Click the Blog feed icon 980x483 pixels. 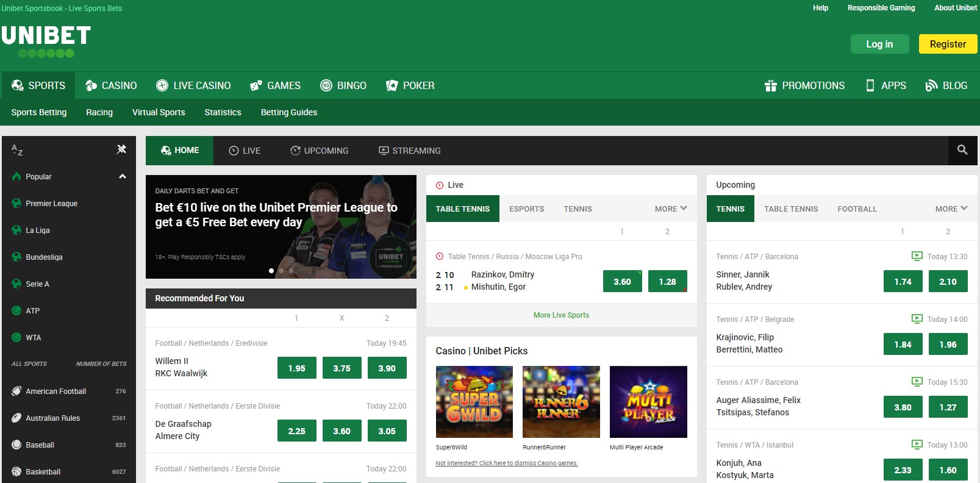(x=931, y=85)
